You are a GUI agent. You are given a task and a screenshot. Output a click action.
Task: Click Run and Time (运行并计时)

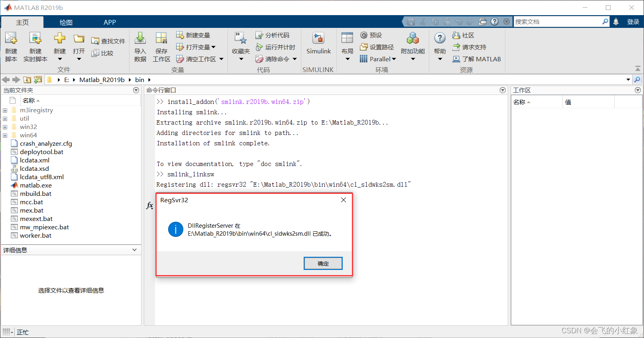pyautogui.click(x=275, y=47)
